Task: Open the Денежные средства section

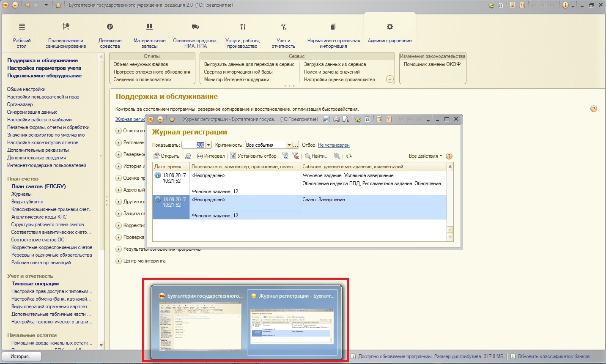Action: point(110,35)
